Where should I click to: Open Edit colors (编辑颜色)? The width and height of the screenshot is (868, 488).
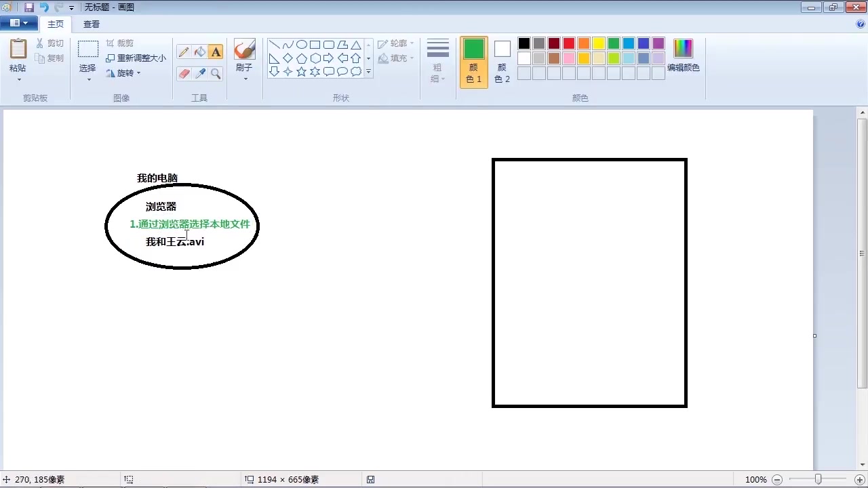684,56
